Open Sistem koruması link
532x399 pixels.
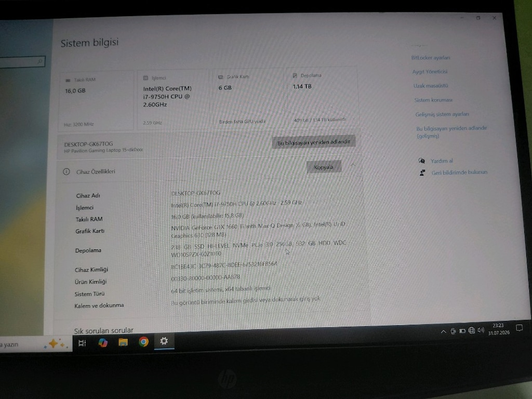[x=433, y=100]
